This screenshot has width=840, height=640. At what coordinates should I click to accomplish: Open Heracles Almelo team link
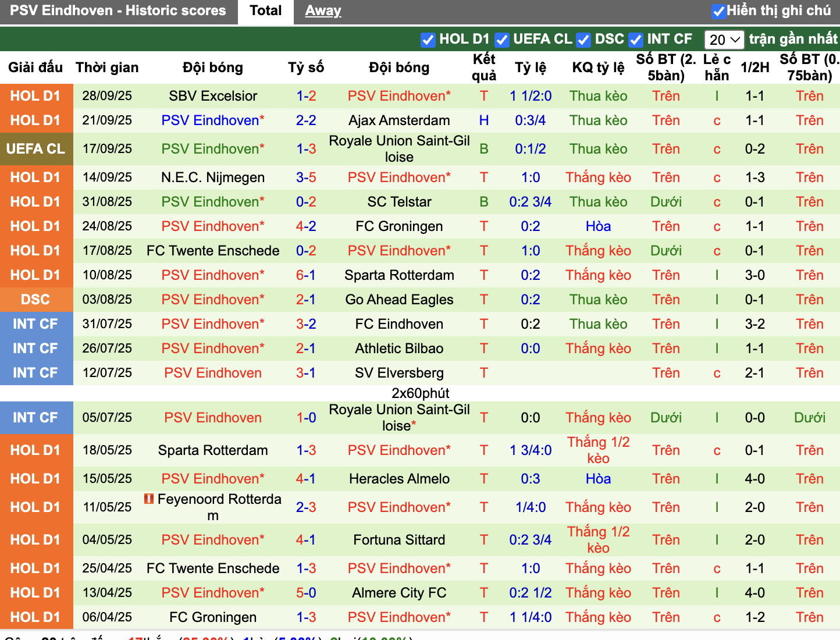(x=399, y=479)
